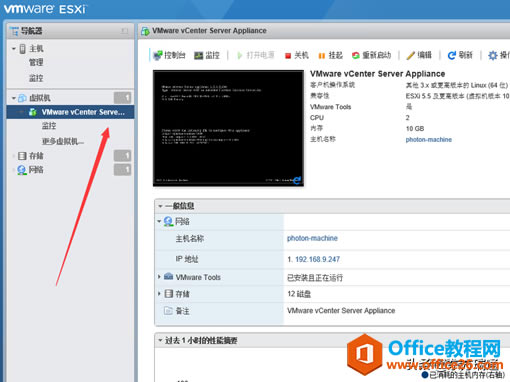Click the 编辑 edit pencil button
510x382 pixels.
[419, 55]
